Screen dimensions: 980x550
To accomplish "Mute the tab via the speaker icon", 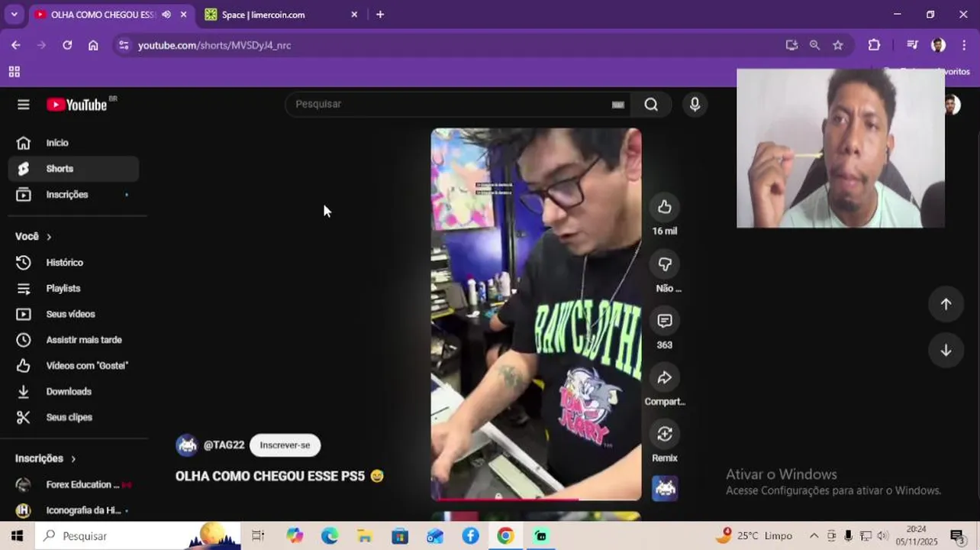I will tap(166, 15).
